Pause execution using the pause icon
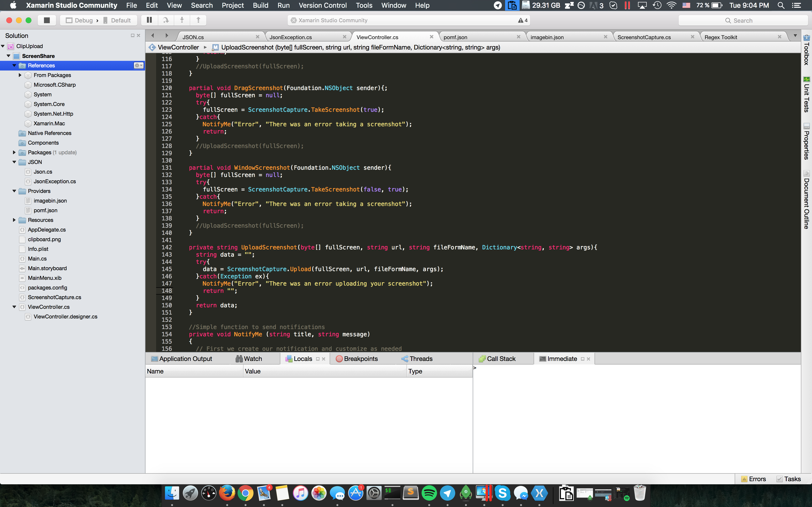The width and height of the screenshot is (812, 507). click(x=149, y=20)
